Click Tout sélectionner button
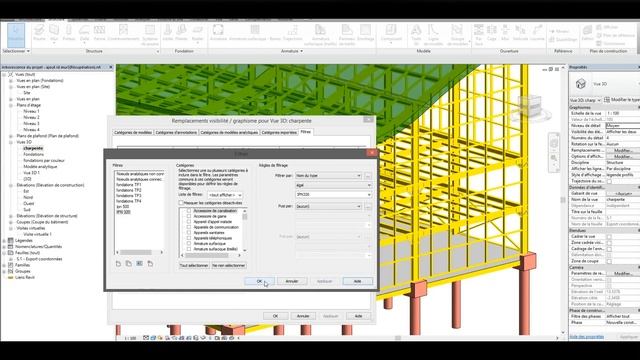The width and height of the screenshot is (640, 360). pyautogui.click(x=194, y=266)
